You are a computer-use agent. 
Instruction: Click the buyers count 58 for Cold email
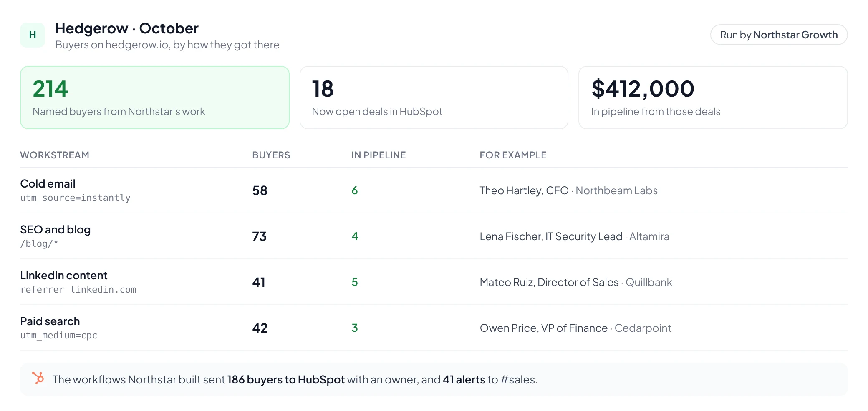coord(260,190)
